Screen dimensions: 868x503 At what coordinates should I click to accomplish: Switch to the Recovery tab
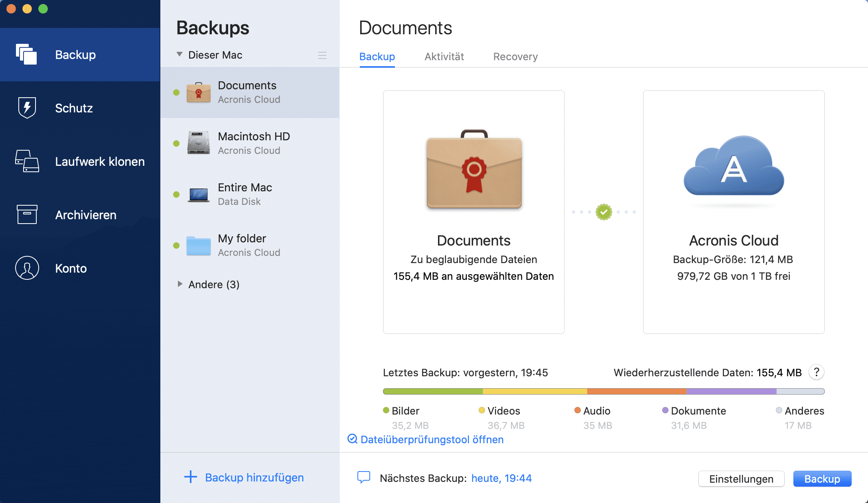515,57
